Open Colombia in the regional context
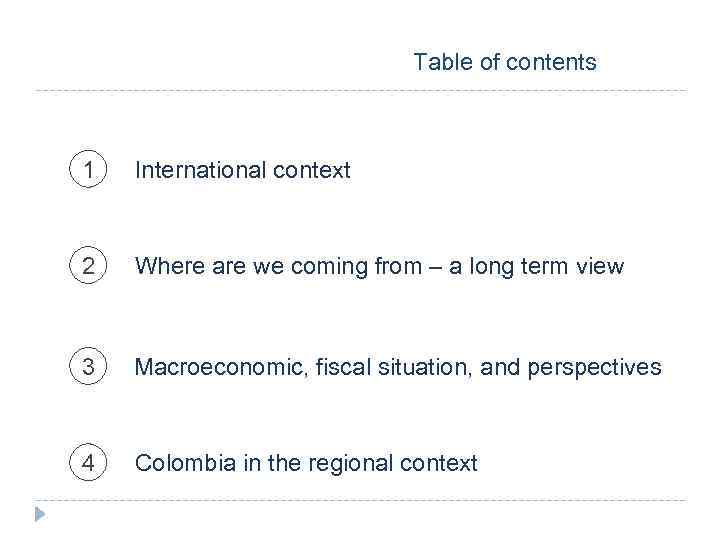 tap(306, 463)
